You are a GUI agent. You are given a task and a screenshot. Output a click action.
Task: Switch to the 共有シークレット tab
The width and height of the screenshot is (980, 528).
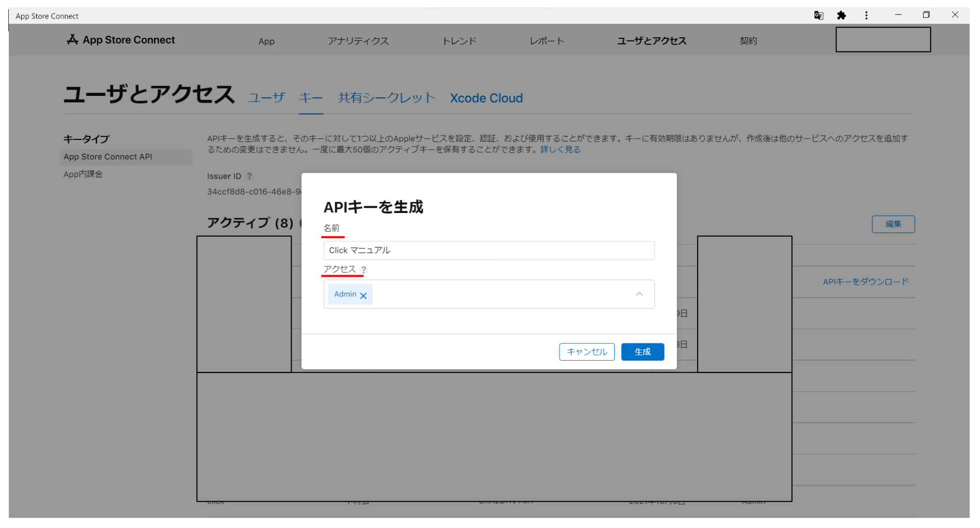pos(386,98)
